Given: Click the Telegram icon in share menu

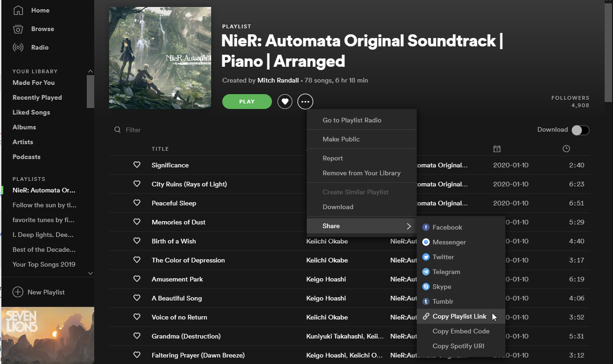Looking at the screenshot, I should pos(426,272).
